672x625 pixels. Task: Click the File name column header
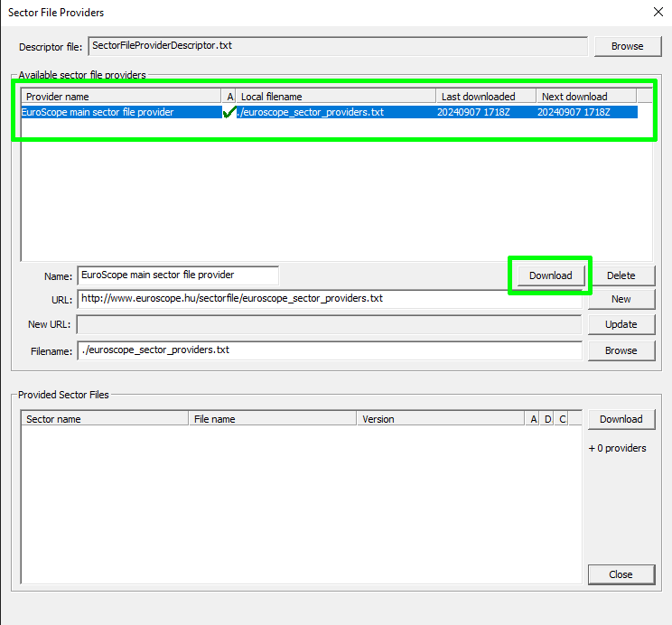[273, 419]
